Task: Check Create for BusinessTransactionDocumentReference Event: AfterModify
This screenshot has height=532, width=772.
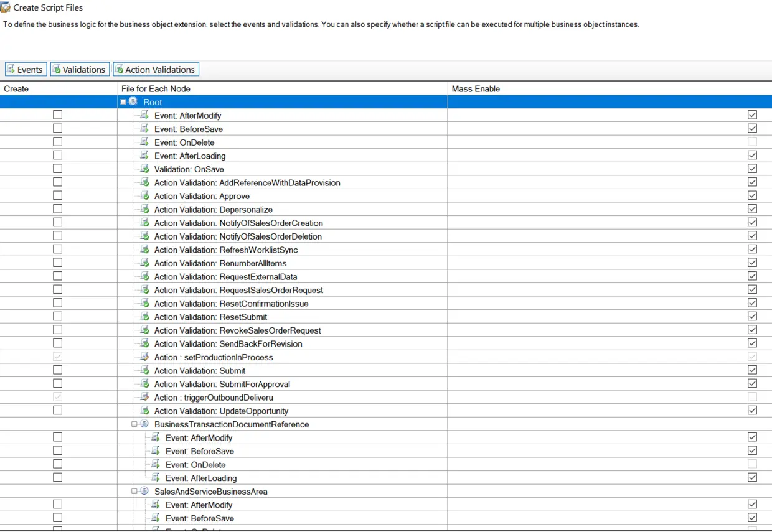Action: pos(58,437)
